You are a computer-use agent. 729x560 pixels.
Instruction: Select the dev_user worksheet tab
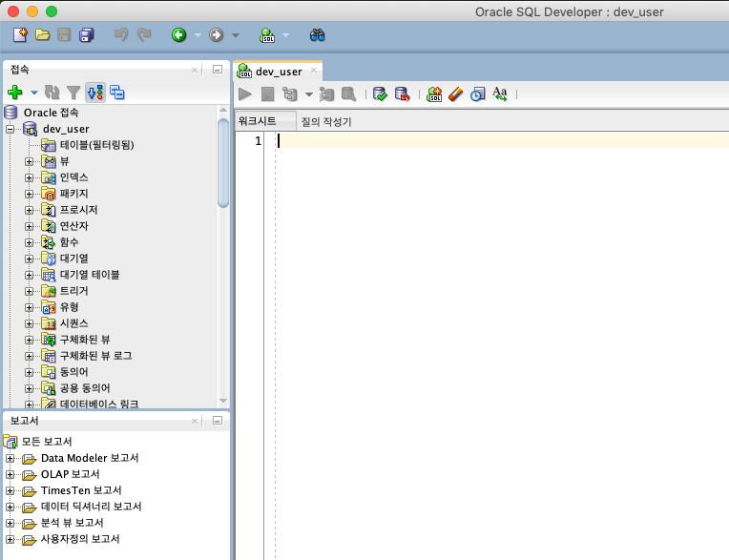point(279,72)
